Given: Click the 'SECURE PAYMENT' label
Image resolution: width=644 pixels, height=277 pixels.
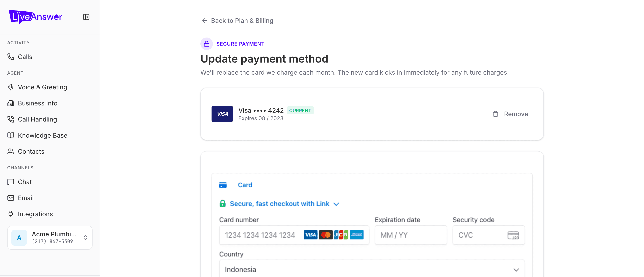Looking at the screenshot, I should pyautogui.click(x=240, y=44).
